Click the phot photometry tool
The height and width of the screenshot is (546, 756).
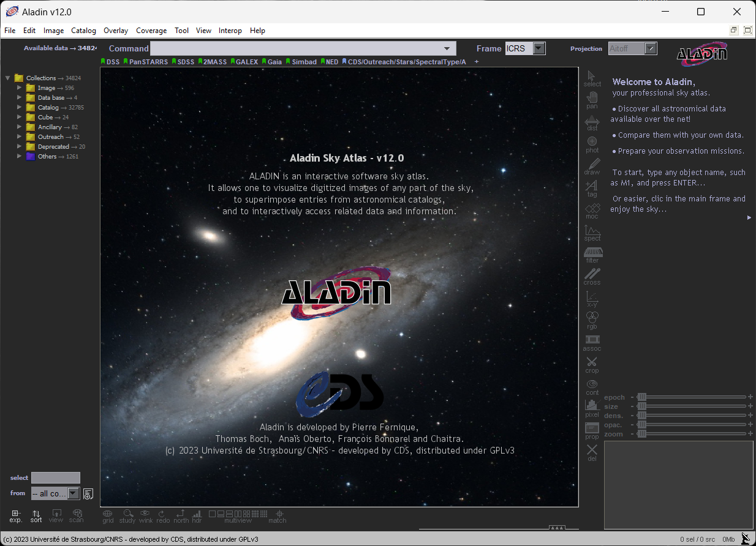[592, 144]
